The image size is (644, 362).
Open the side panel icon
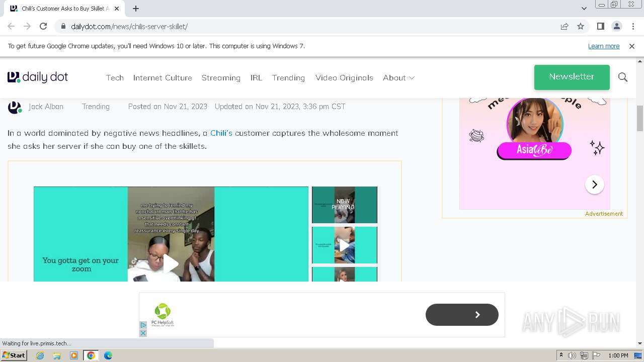click(x=600, y=26)
